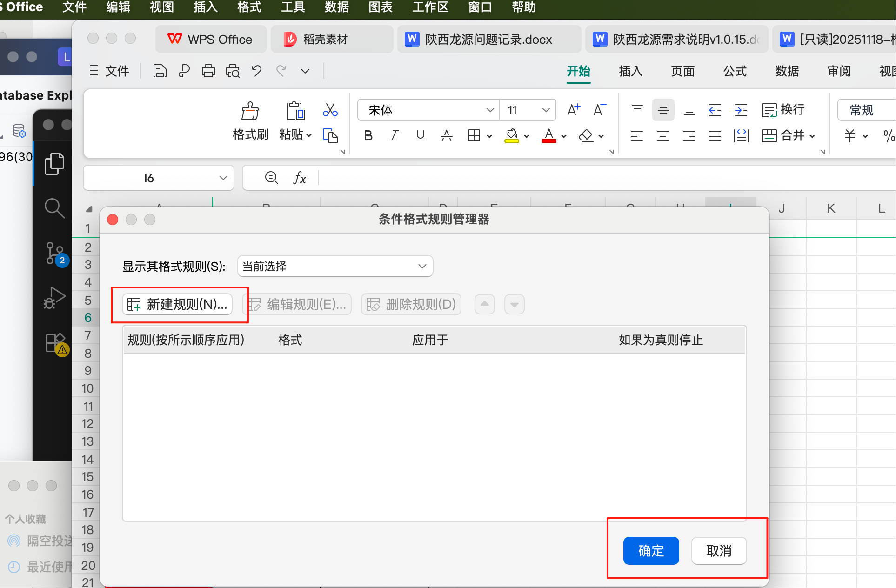The image size is (896, 588).
Task: Click the fx insert function icon
Action: [x=300, y=178]
